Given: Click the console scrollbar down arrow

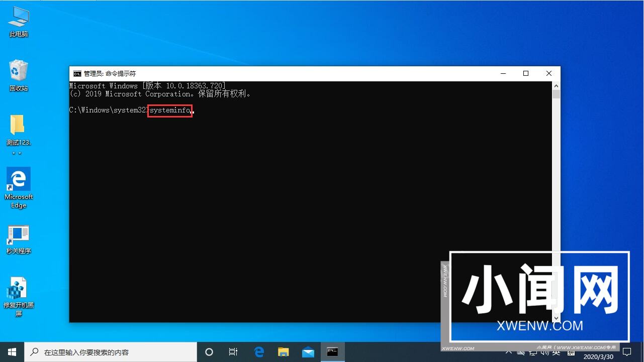Looking at the screenshot, I should click(x=556, y=318).
